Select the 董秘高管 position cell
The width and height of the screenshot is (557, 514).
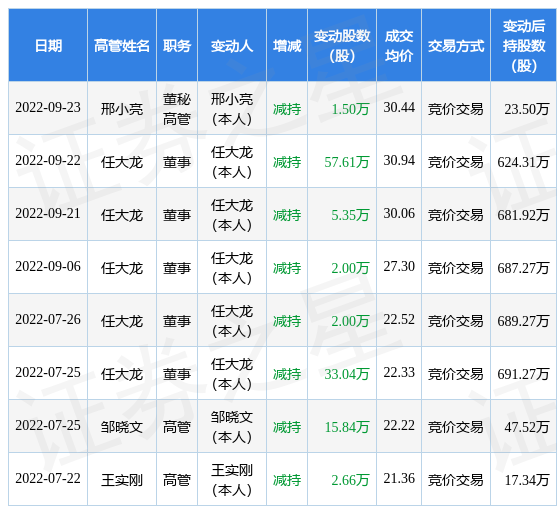177,109
